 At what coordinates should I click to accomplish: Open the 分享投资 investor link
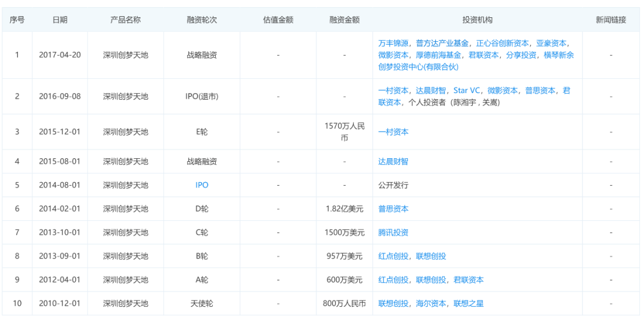tap(522, 55)
